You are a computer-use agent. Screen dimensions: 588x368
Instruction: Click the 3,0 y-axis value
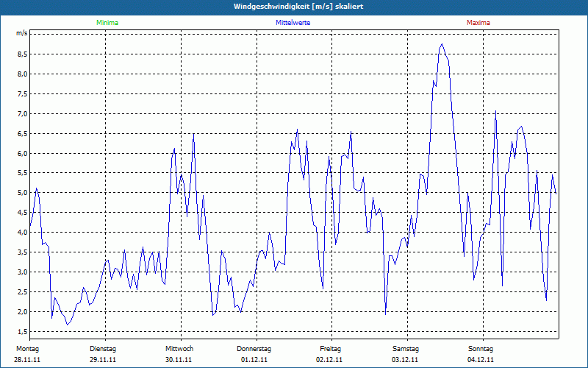pos(23,272)
